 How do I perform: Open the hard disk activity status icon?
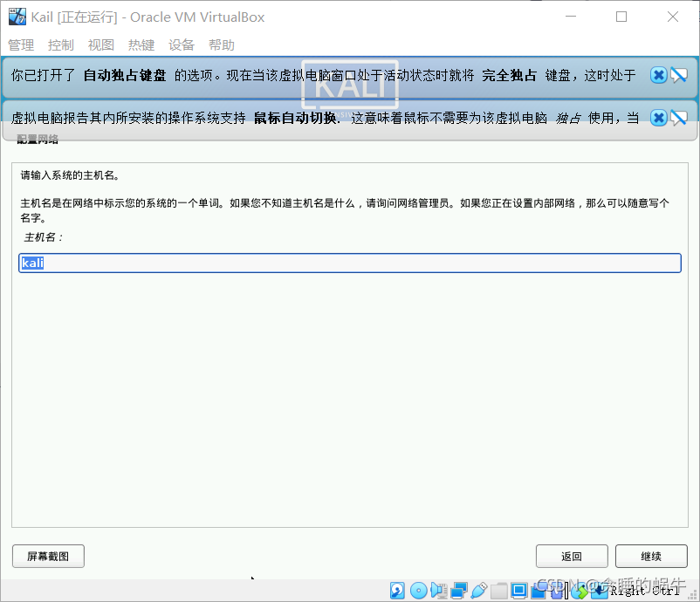click(397, 591)
